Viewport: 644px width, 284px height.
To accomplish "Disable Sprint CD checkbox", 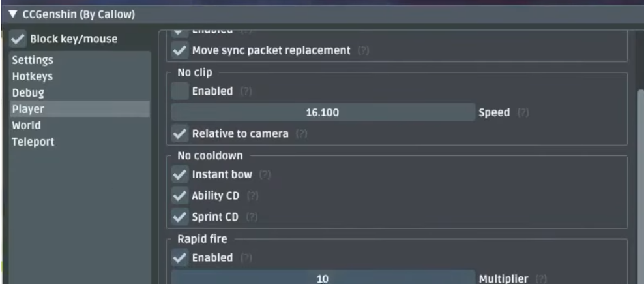I will point(179,217).
